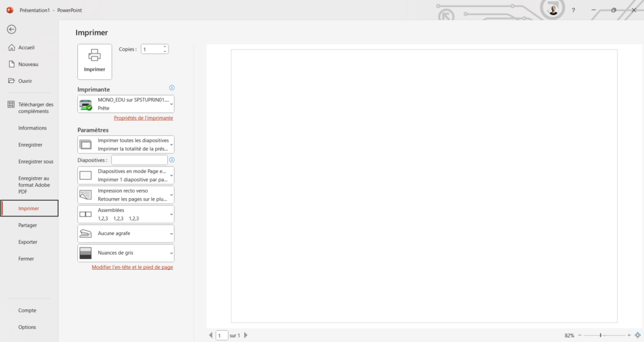Click the 82% zoom level
Screen dimensions: 644x342
coord(569,336)
